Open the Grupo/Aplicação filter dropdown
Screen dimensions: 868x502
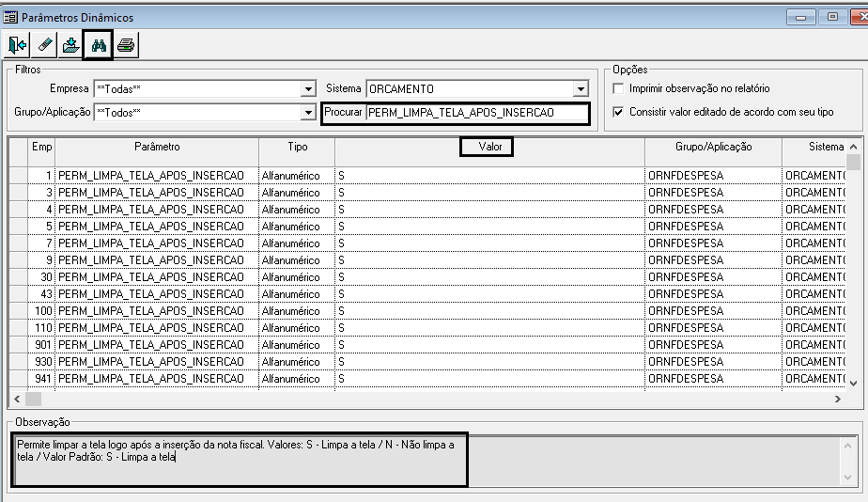click(308, 113)
